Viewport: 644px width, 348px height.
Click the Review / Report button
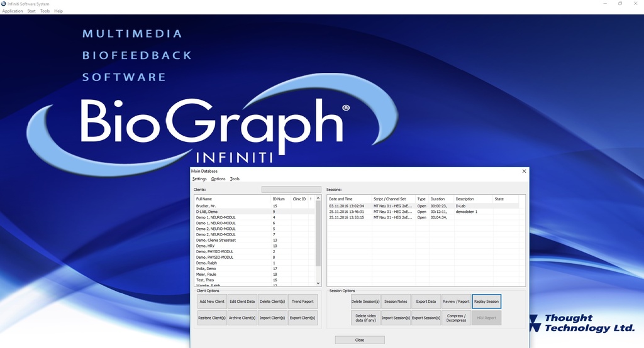457,302
